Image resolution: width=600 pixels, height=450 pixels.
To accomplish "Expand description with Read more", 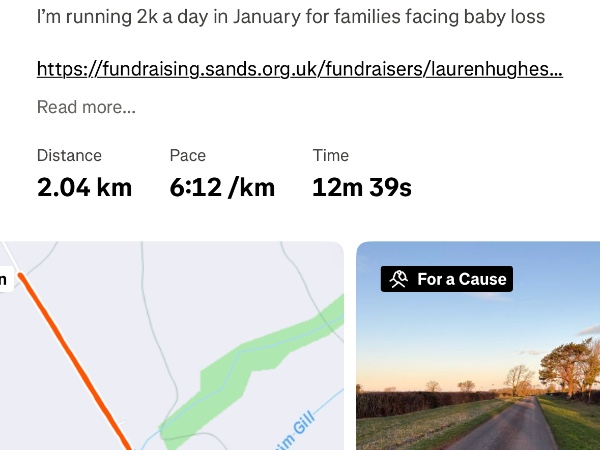I will [86, 107].
